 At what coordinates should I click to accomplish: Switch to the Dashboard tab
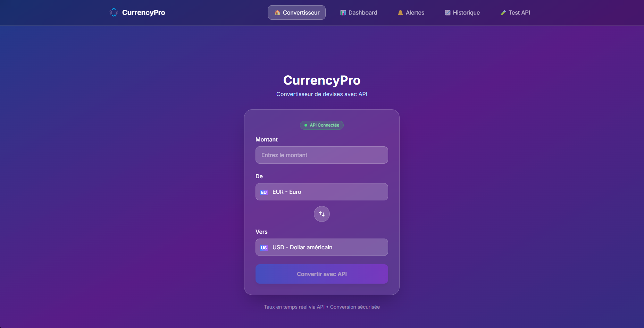tap(359, 12)
